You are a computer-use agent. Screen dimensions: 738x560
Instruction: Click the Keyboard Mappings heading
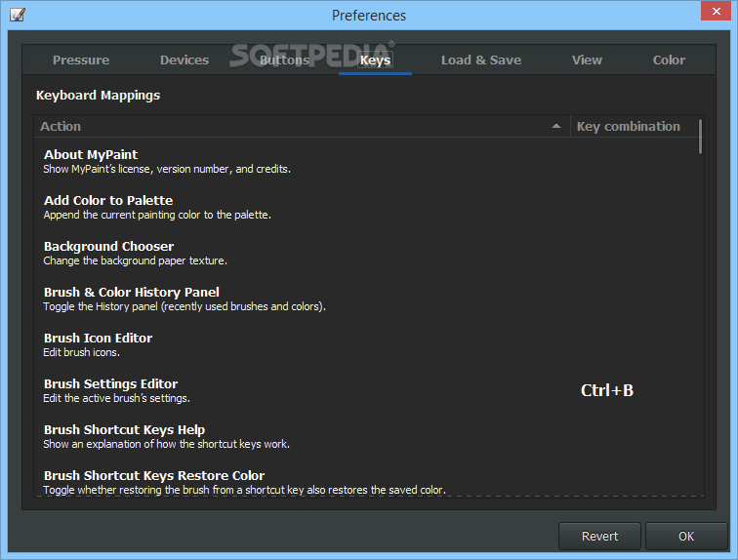[98, 96]
